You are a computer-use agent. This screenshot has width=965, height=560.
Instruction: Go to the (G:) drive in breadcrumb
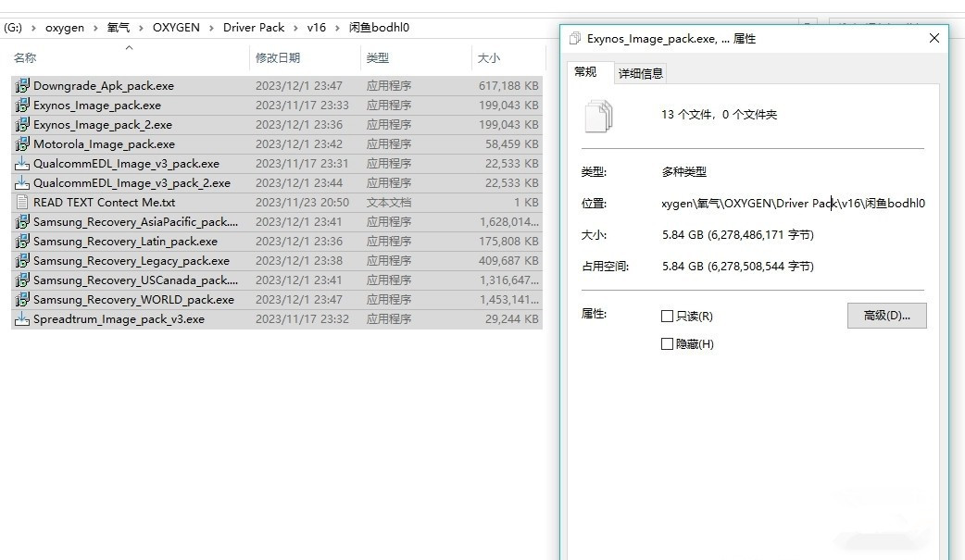tap(13, 28)
